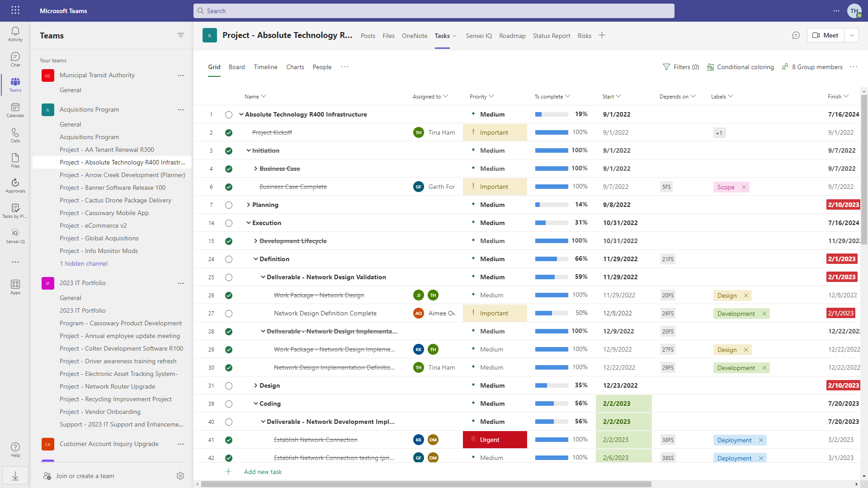
Task: Open the app launcher waffle icon
Action: coord(15,10)
